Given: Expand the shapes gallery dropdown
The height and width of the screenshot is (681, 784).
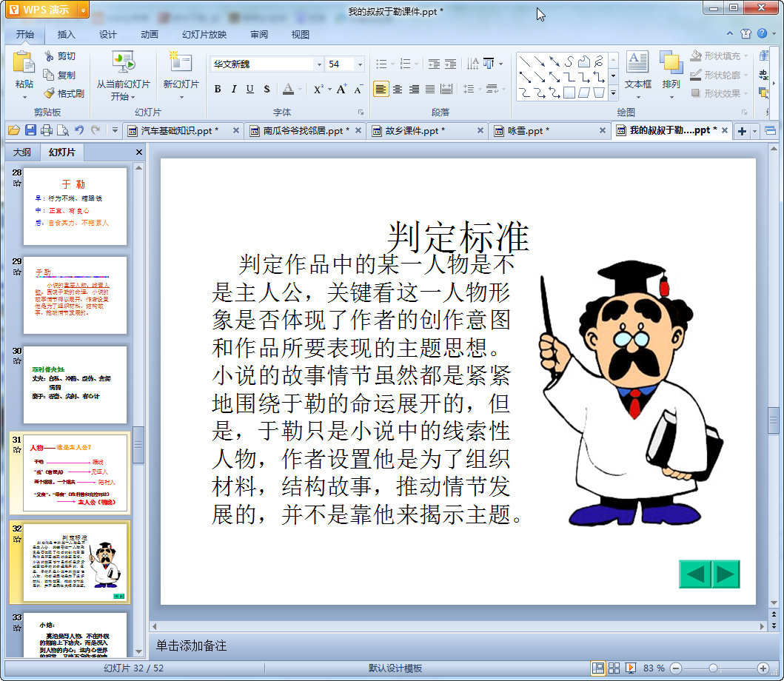Looking at the screenshot, I should pos(614,93).
